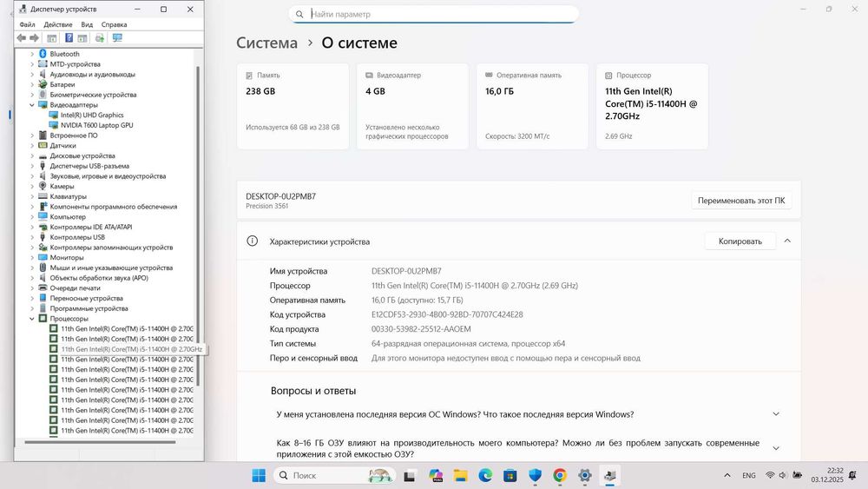Click the Система breadcrumb link

(x=266, y=43)
